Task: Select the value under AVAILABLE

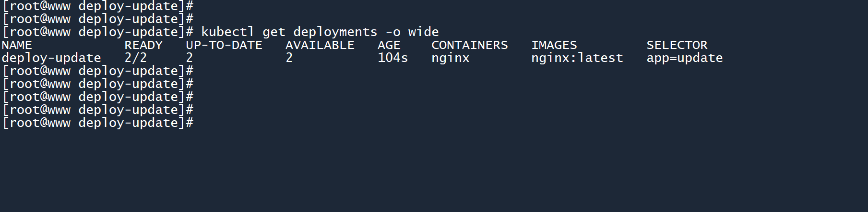Action: coord(289,58)
